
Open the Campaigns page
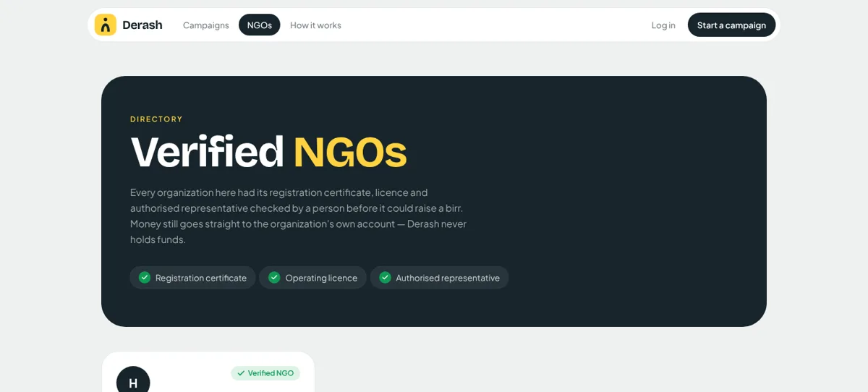click(x=206, y=25)
